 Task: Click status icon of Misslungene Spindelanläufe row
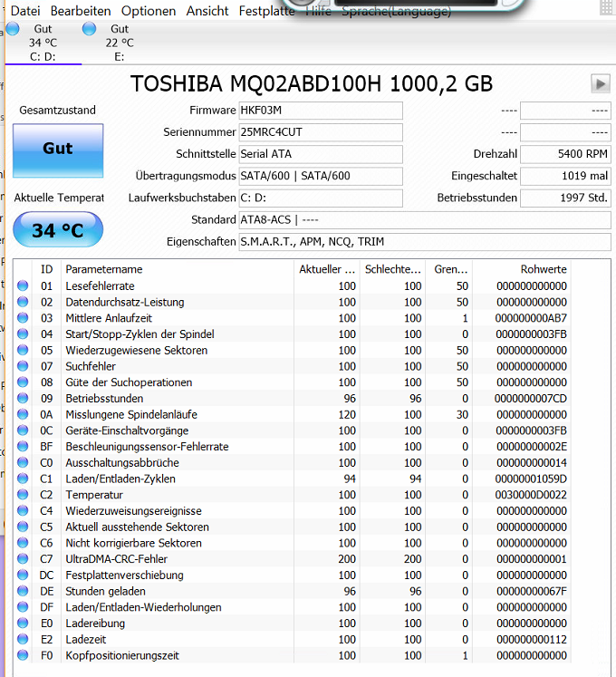(23, 414)
